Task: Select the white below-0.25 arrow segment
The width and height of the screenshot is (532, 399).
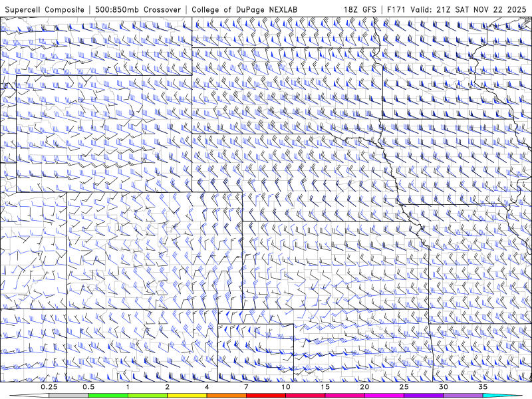Action: point(29,396)
